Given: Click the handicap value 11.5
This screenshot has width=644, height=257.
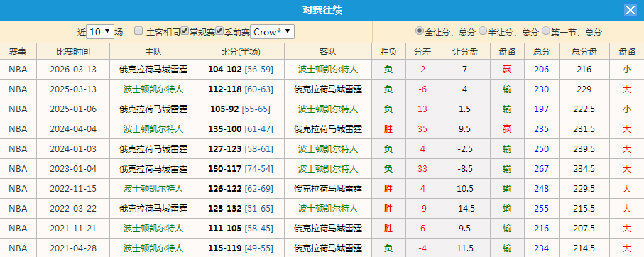Looking at the screenshot, I should [x=464, y=248].
